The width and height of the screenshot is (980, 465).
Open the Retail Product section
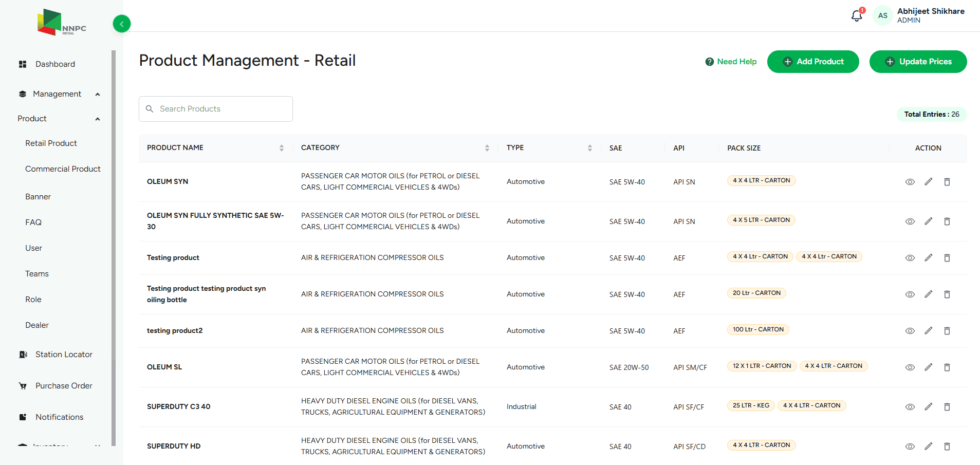tap(51, 143)
